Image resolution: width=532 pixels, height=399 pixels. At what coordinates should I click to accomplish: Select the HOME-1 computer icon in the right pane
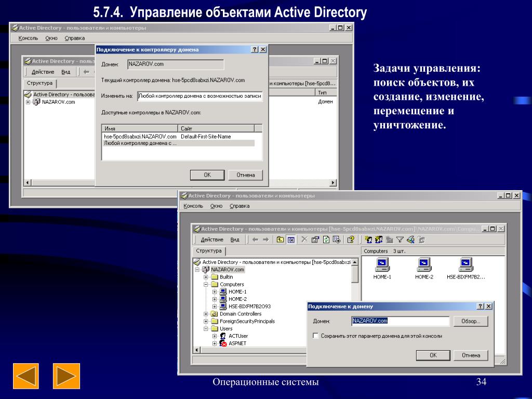(382, 264)
